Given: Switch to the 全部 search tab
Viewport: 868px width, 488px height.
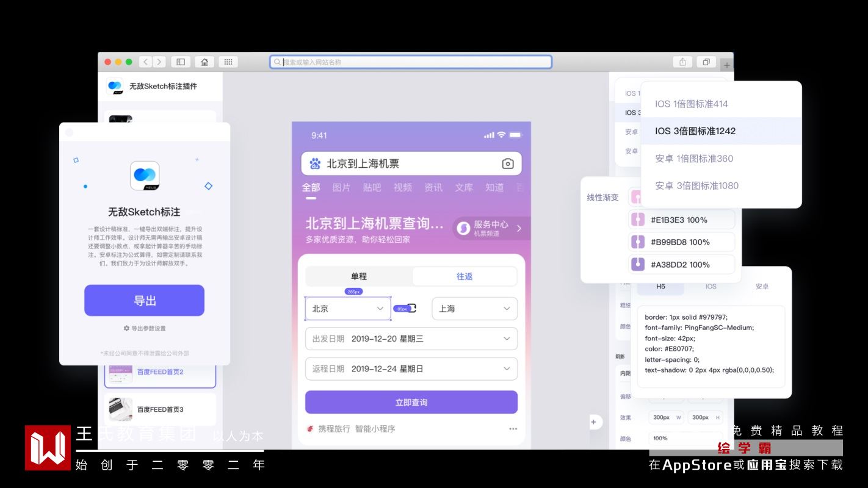Looking at the screenshot, I should [311, 187].
